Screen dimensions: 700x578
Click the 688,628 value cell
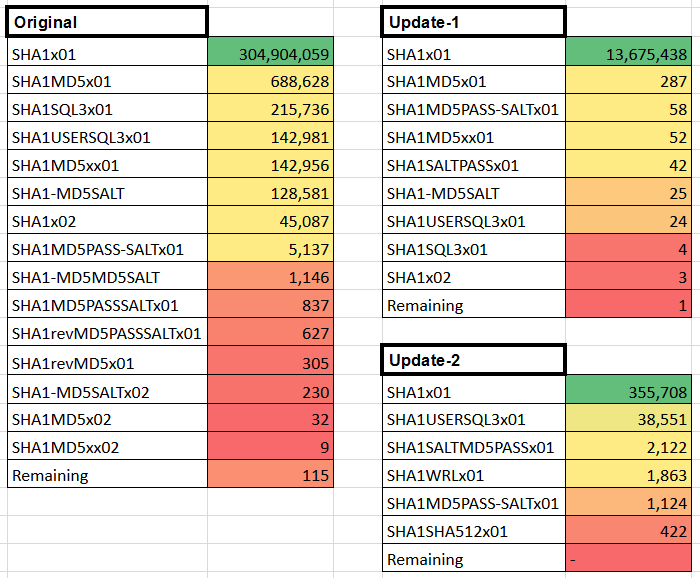[271, 80]
